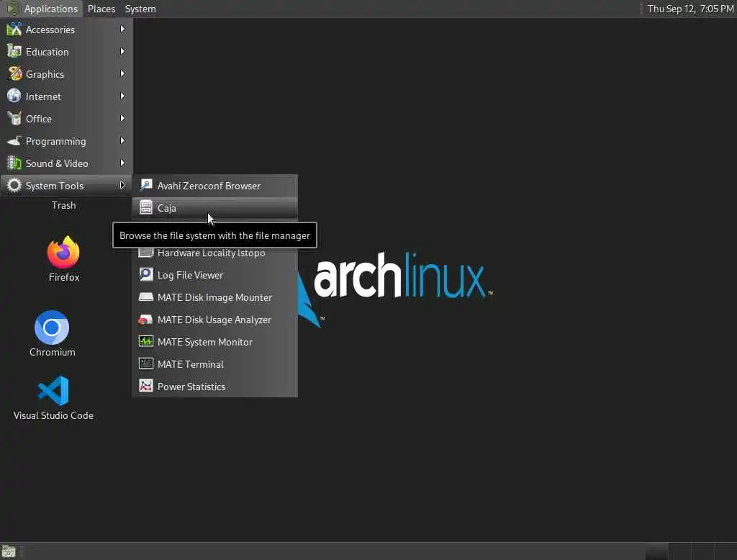
Task: Click the Sound & Video icon
Action: point(14,163)
